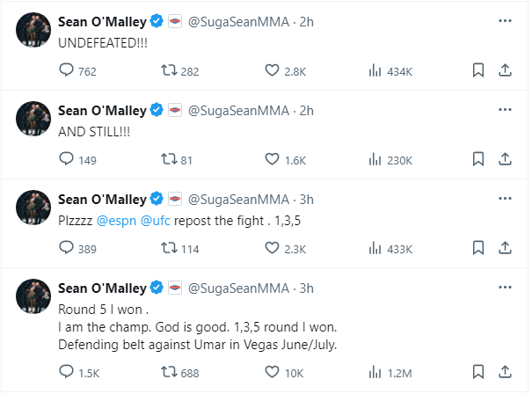The height and width of the screenshot is (394, 532).
Task: Share the UNDEFEATED!!! tweet
Action: [505, 70]
